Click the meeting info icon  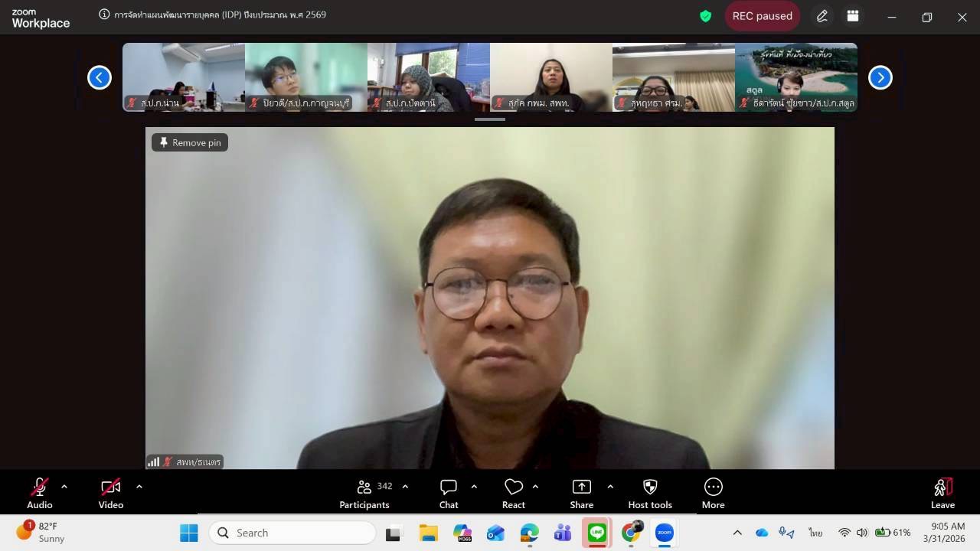click(x=105, y=15)
